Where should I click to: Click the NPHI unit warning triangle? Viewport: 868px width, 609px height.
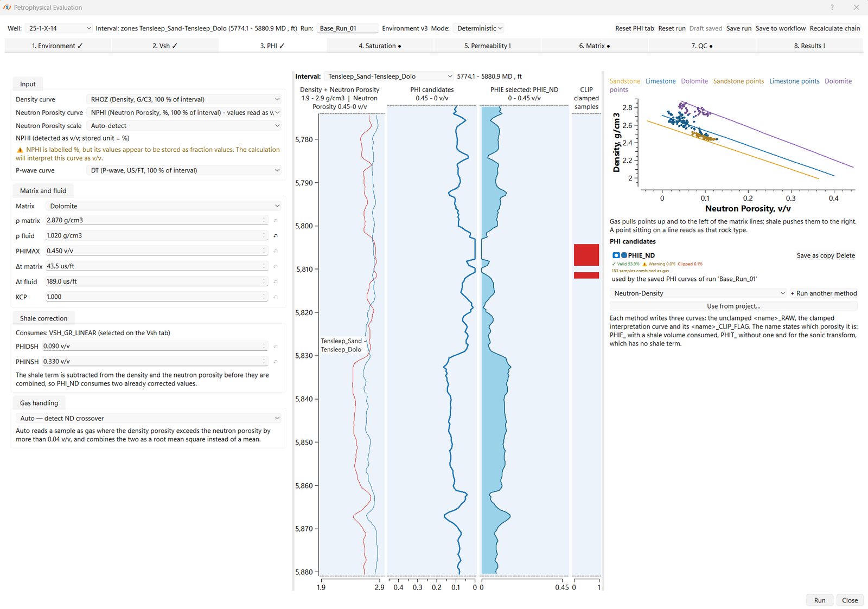(x=20, y=150)
